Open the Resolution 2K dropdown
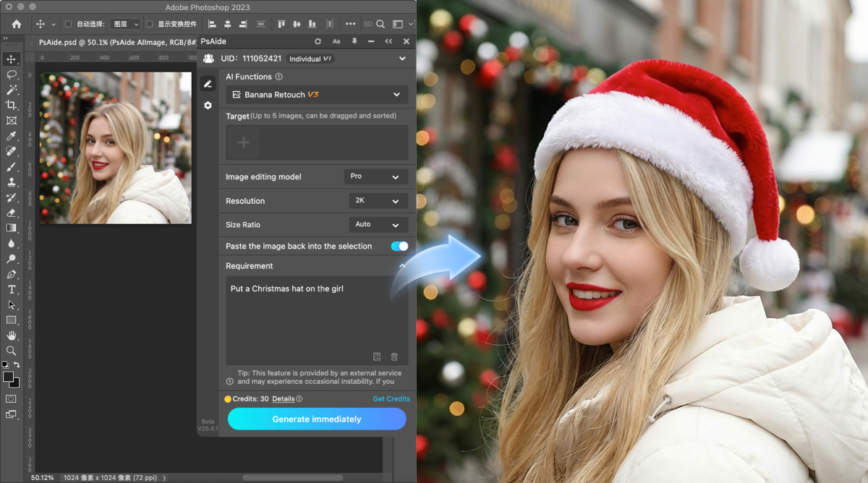This screenshot has height=483, width=868. pyautogui.click(x=378, y=200)
